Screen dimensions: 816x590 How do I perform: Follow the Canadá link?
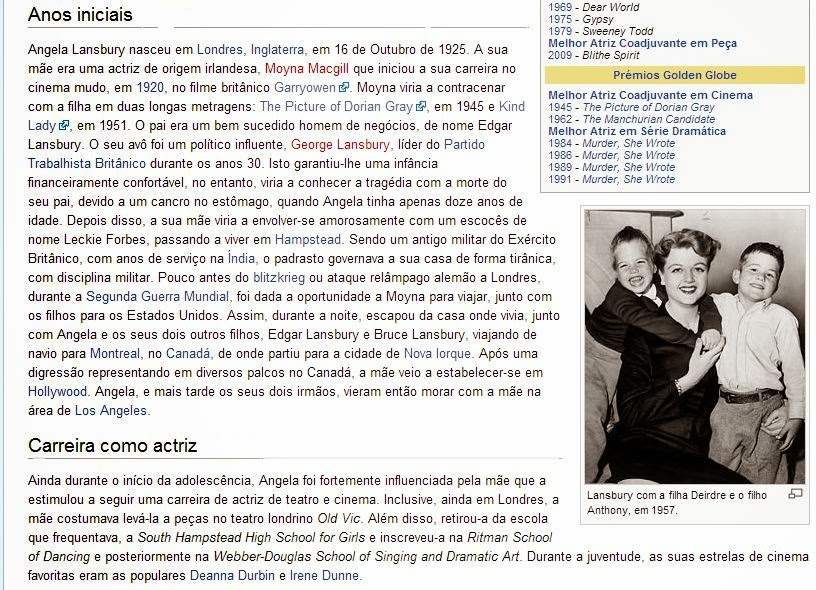(x=188, y=354)
